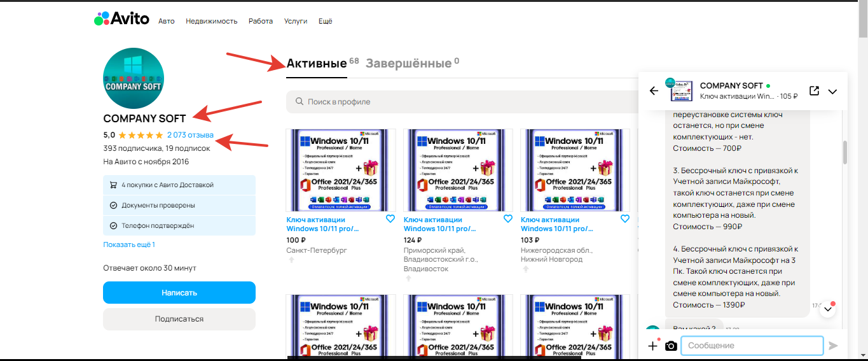Viewport: 868px width, 361px height.
Task: Toggle the heart on the 124 ₽ listing
Action: (507, 219)
